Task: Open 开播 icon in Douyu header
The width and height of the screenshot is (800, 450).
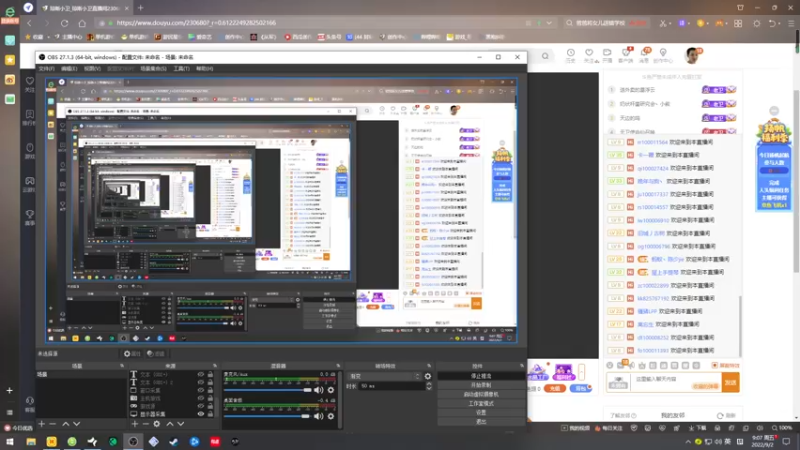Action: (607, 55)
